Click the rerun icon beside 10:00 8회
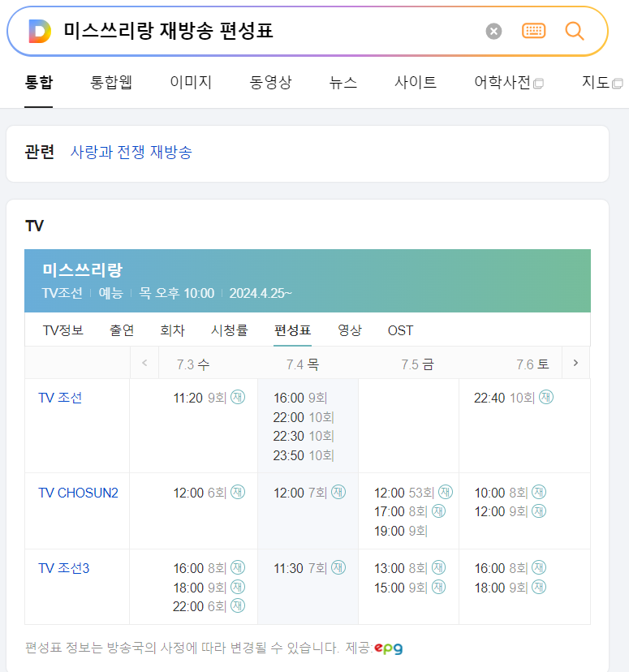The image size is (629, 672). (539, 492)
